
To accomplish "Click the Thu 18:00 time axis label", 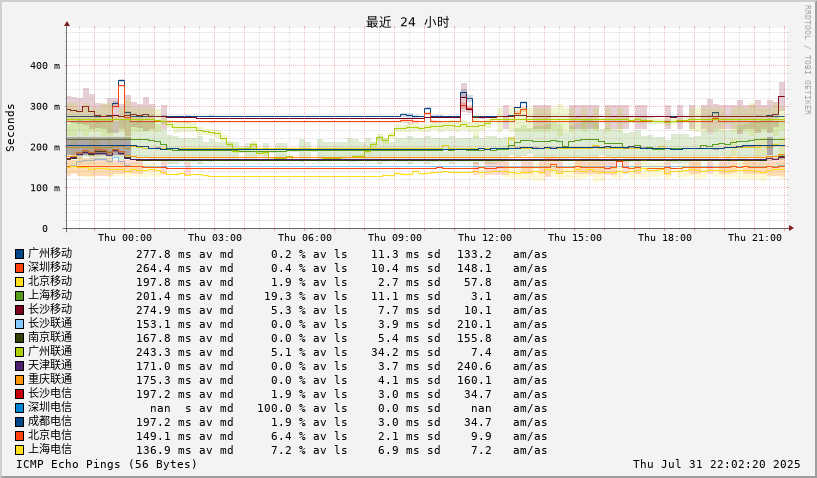I will tap(665, 238).
